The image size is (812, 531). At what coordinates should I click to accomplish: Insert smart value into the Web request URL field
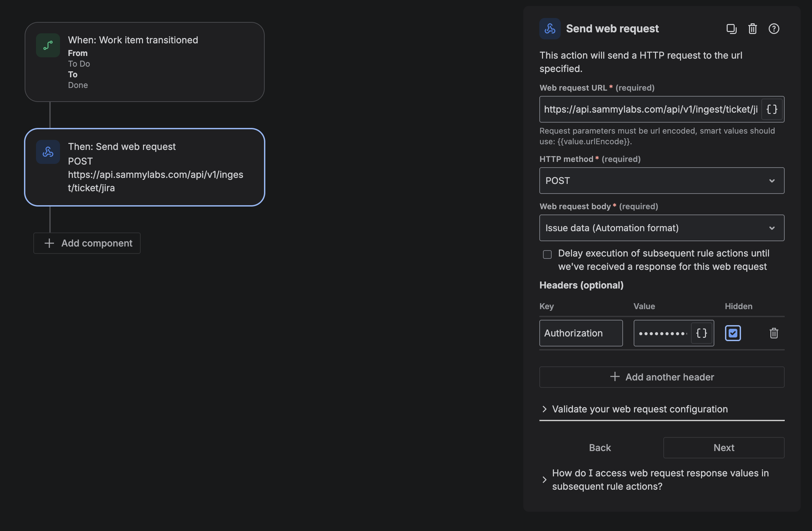pyautogui.click(x=772, y=109)
